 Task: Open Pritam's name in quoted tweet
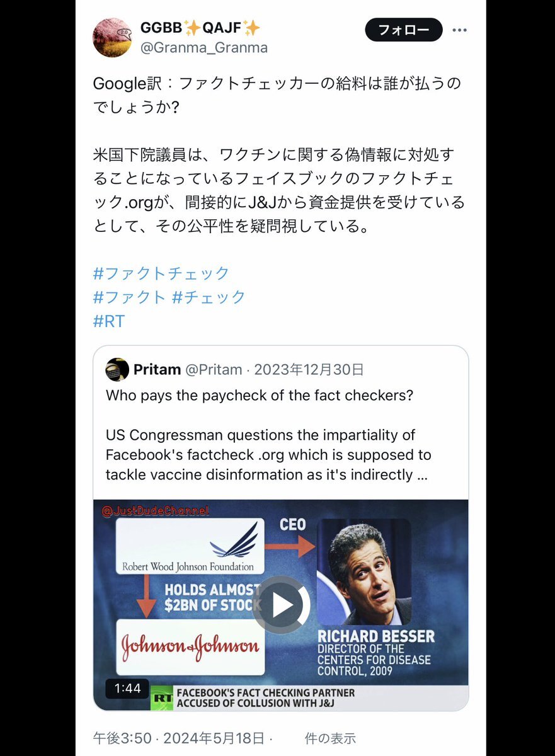(157, 370)
